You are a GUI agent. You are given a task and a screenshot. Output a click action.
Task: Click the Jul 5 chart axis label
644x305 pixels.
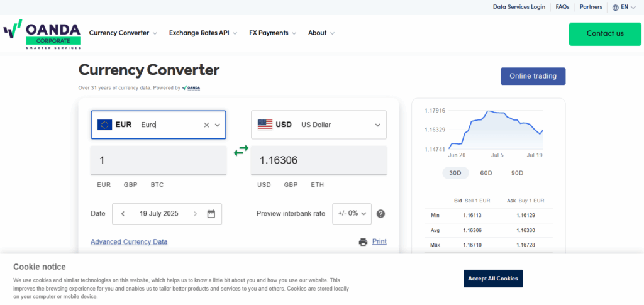tap(497, 155)
